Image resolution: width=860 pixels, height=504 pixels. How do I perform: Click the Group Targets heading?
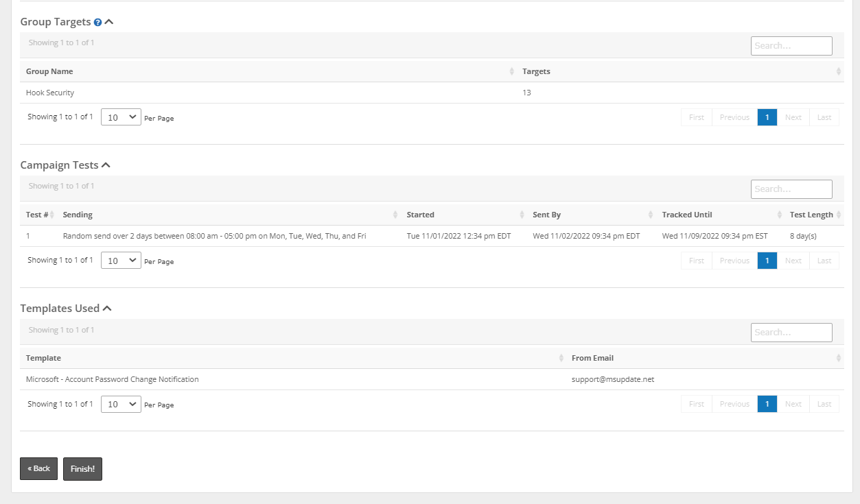[x=56, y=22]
